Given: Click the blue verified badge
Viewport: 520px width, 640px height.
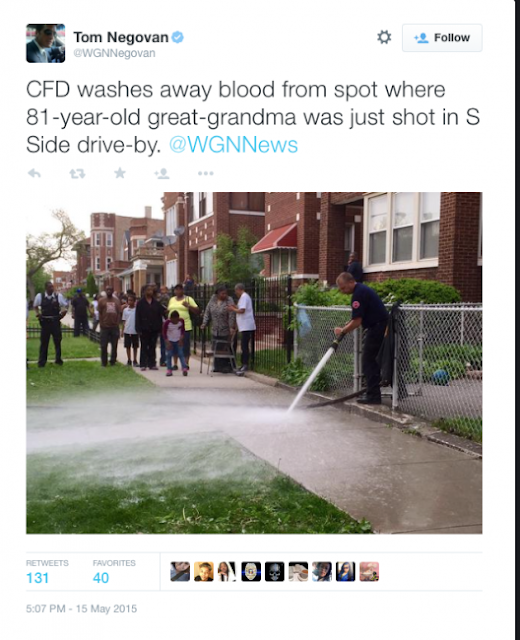Looking at the screenshot, I should coord(177,37).
